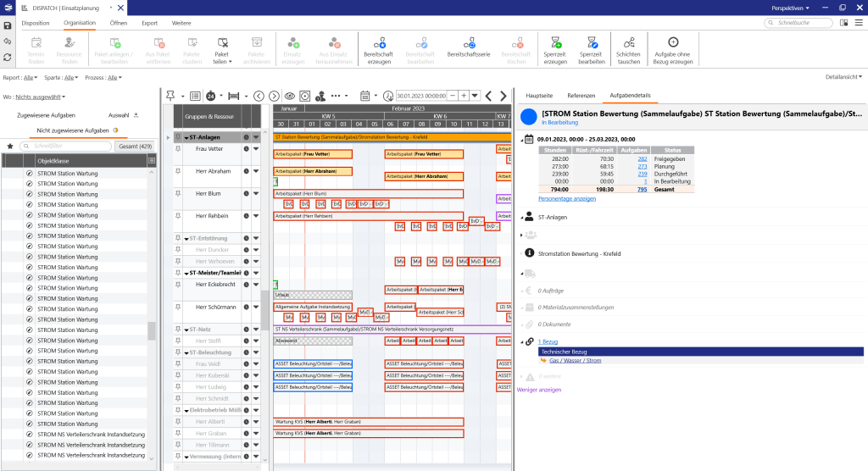Viewport: 868px width, 471px height.
Task: Collapse the ST-Anlagen resource group
Action: tap(186, 136)
